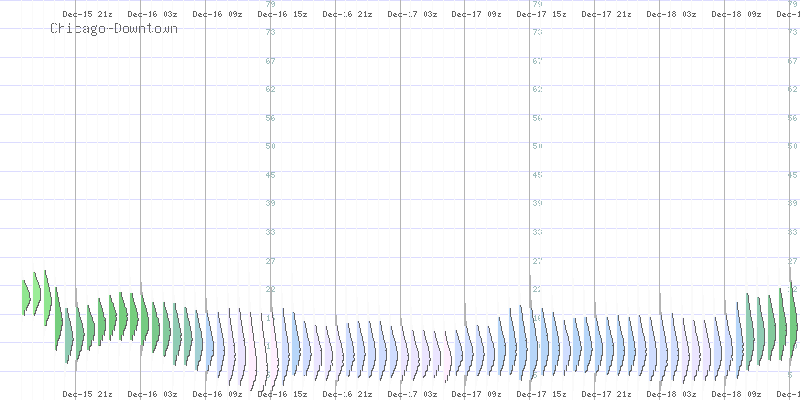Select the top Dec-17 09z time label
Screen dimensions: 800x400
pyautogui.click(x=475, y=15)
